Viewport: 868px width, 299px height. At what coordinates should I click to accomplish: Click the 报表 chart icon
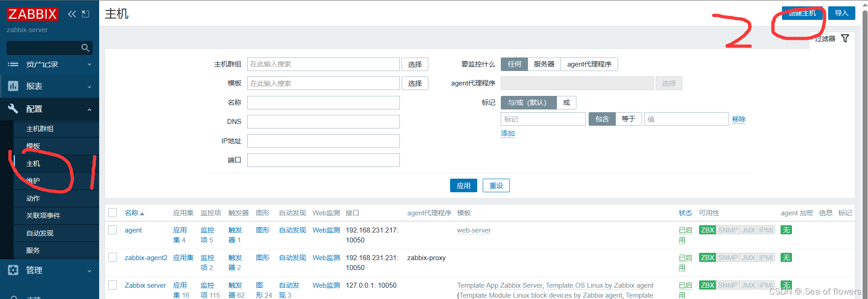[x=13, y=86]
